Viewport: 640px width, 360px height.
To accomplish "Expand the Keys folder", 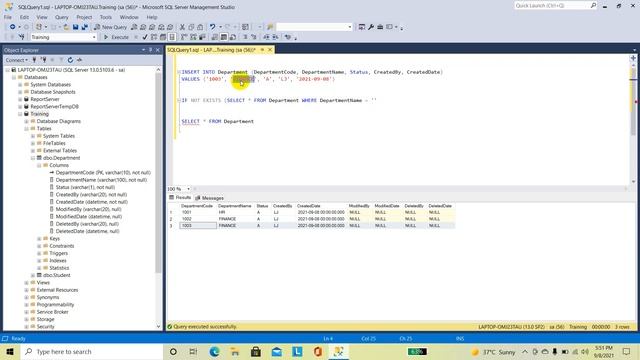I will click(39, 238).
